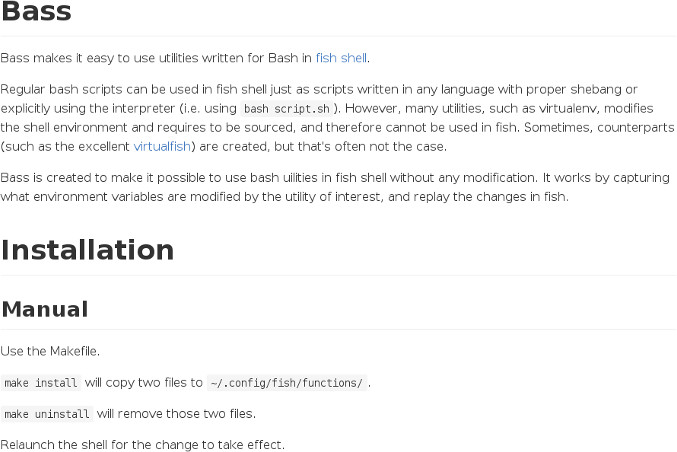
Task: Click the 'make install' inline code
Action: [x=40, y=383]
